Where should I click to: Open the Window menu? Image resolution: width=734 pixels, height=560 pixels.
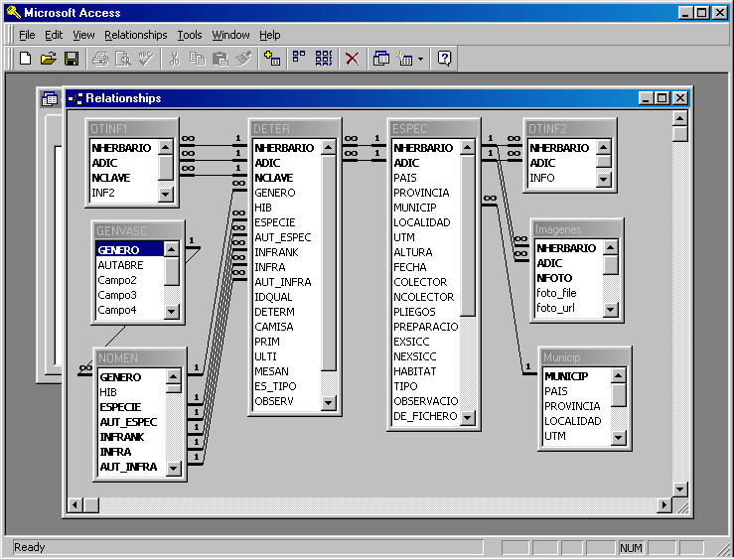[230, 35]
